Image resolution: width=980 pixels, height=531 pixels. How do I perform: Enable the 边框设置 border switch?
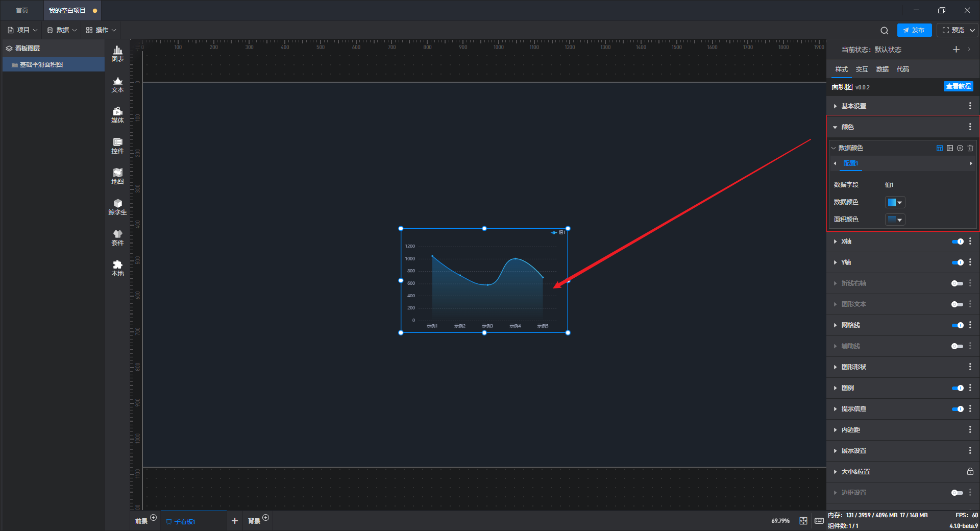point(958,493)
